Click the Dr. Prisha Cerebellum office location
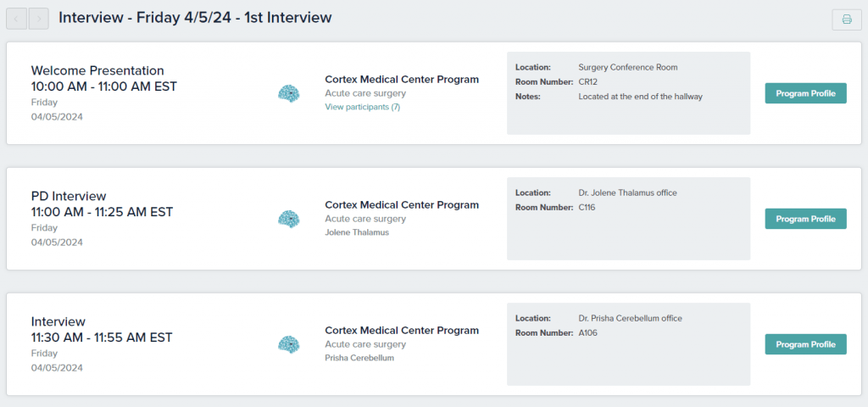868x407 pixels. [x=630, y=318]
